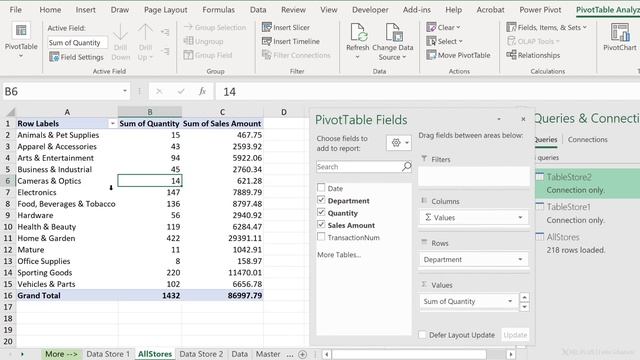640x360 pixels.
Task: Uncheck the Department field checkbox
Action: 321,200
